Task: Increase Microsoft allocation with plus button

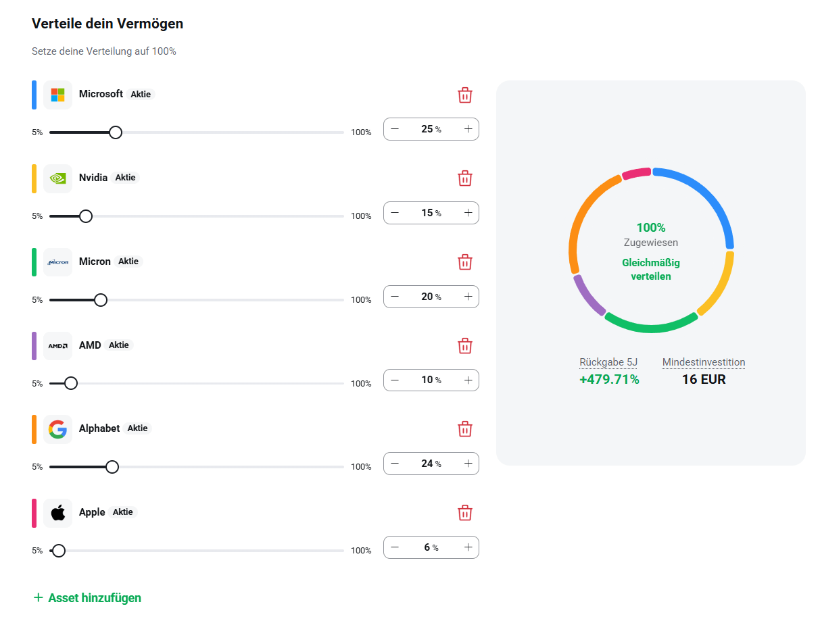Action: click(x=468, y=129)
